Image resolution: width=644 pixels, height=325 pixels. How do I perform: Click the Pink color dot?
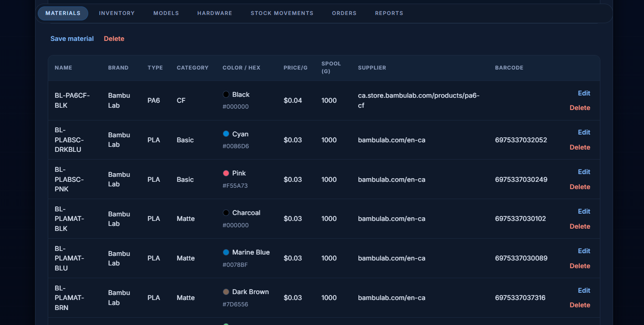pyautogui.click(x=226, y=173)
